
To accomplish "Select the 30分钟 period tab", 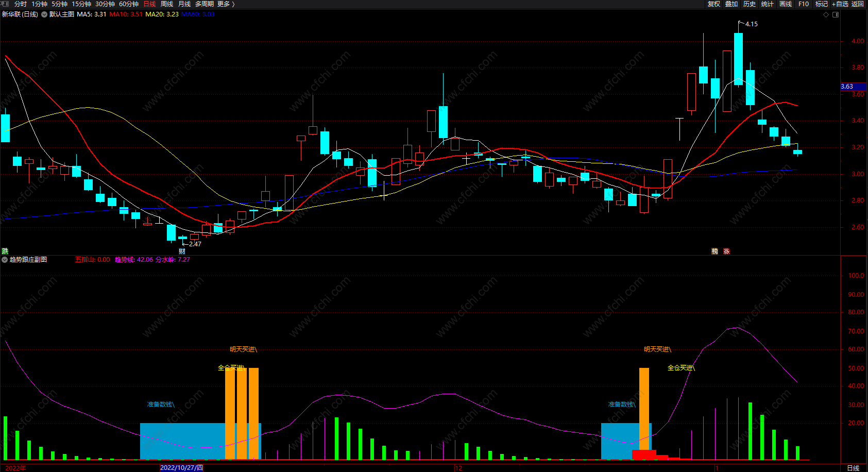I will [x=105, y=4].
